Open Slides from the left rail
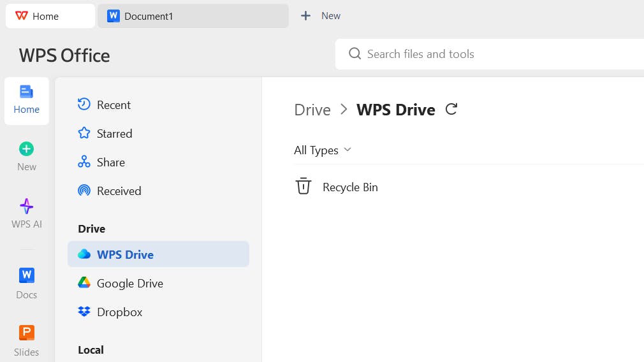 coord(27,341)
